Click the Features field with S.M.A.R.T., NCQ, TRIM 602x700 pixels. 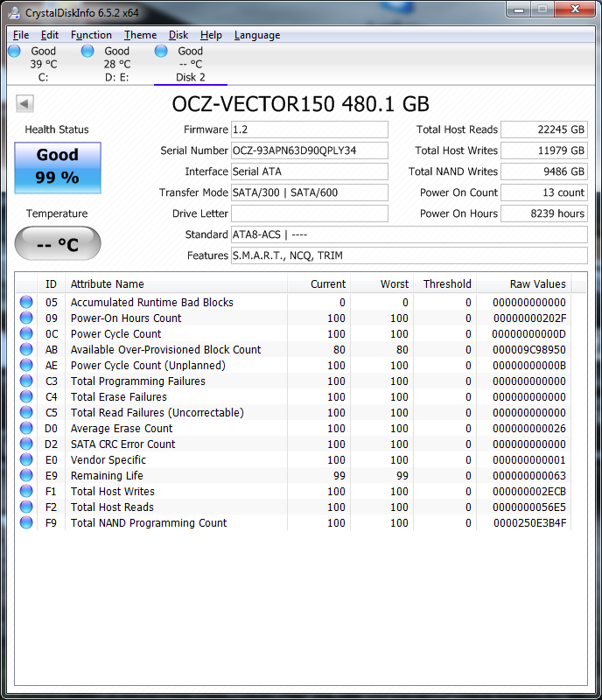[409, 255]
